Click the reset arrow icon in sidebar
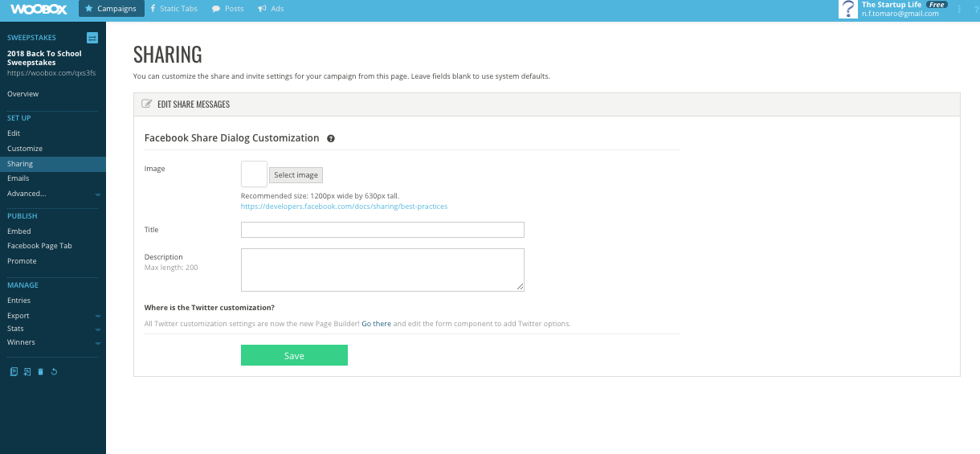The height and width of the screenshot is (454, 980). [x=54, y=371]
